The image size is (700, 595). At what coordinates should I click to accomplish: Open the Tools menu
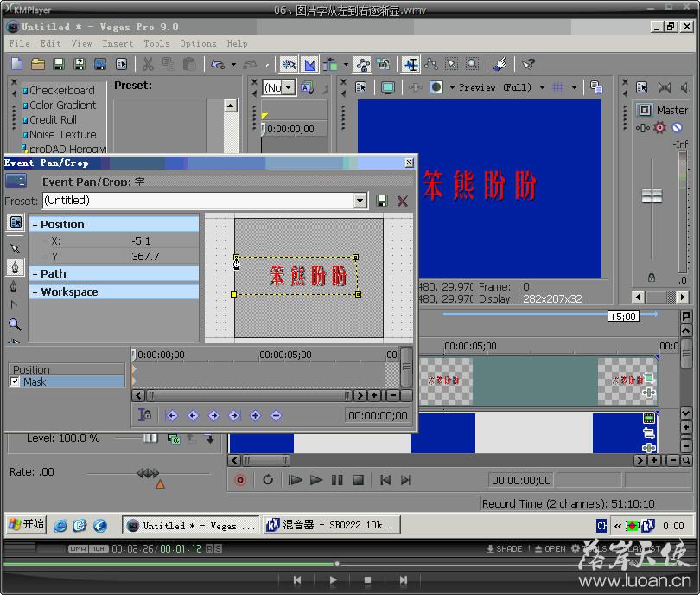(x=156, y=44)
